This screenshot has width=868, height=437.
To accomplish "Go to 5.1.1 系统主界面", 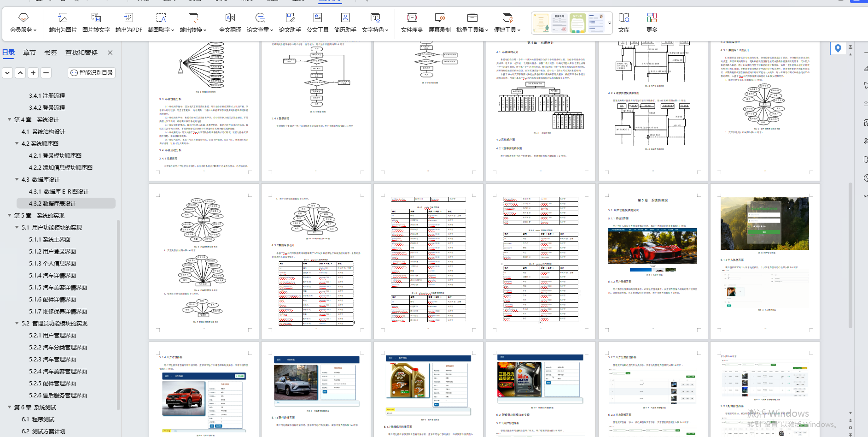I will pyautogui.click(x=50, y=239).
